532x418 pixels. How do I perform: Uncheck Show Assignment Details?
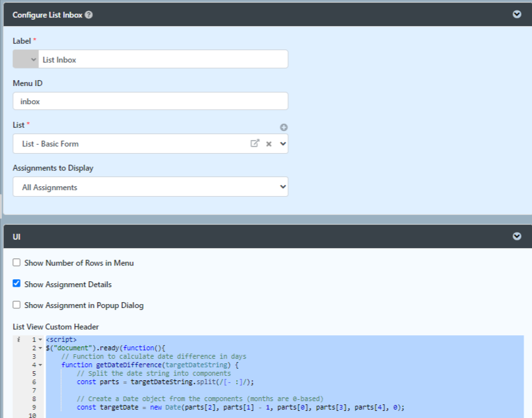click(17, 283)
